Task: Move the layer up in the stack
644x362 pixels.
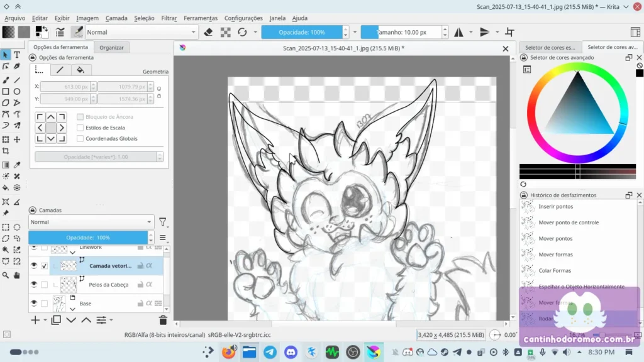Action: click(86, 320)
